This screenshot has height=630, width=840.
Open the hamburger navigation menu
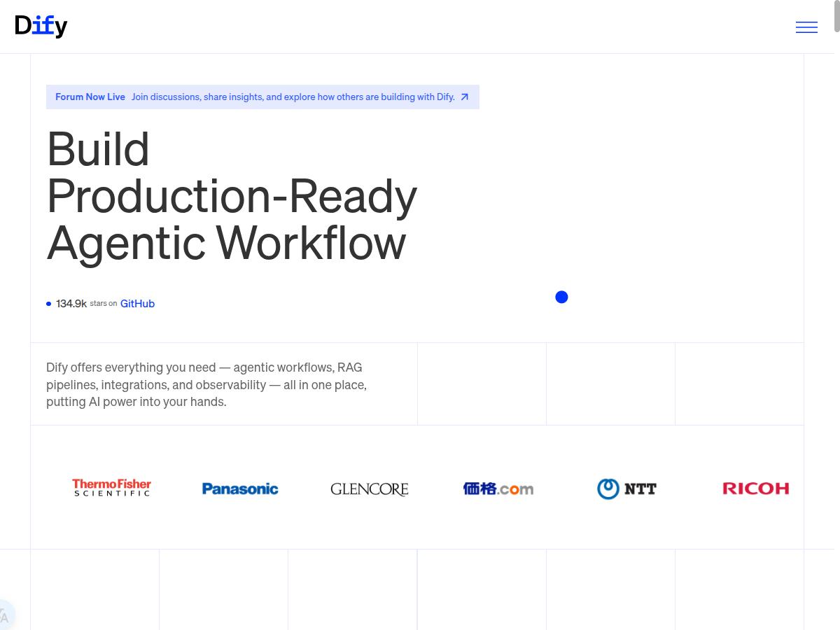806,27
